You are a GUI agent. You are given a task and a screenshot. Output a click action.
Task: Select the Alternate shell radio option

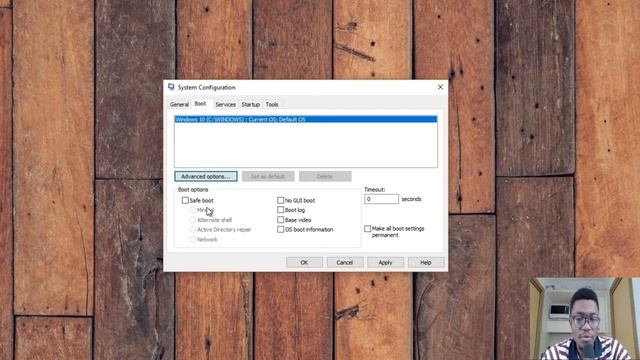click(192, 220)
